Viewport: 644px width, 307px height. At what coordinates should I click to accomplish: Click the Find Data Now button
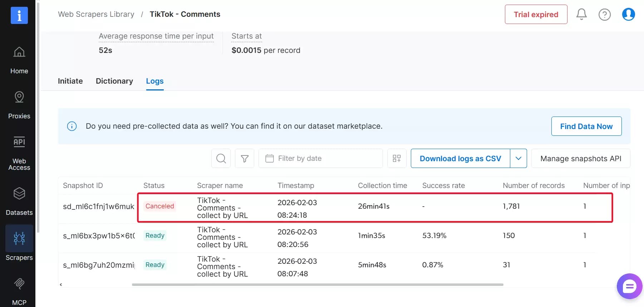(x=586, y=126)
